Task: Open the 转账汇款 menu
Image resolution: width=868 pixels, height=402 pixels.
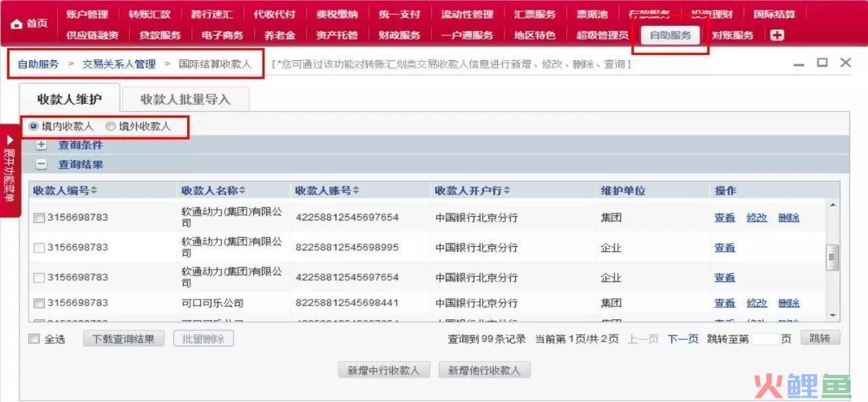Action: pyautogui.click(x=150, y=14)
